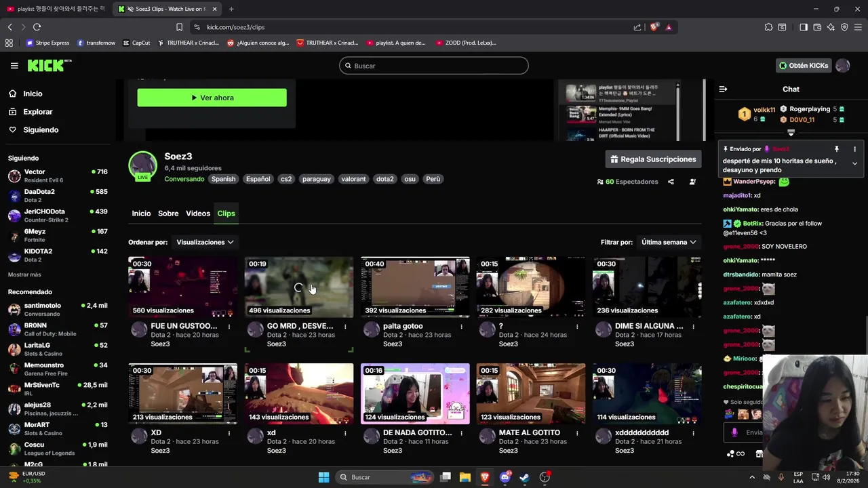
Task: Open Discord from Windows taskbar
Action: (505, 477)
